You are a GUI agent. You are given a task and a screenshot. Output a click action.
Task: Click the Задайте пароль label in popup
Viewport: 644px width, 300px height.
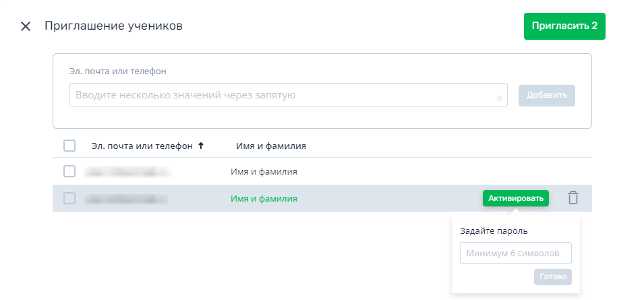coord(494,231)
